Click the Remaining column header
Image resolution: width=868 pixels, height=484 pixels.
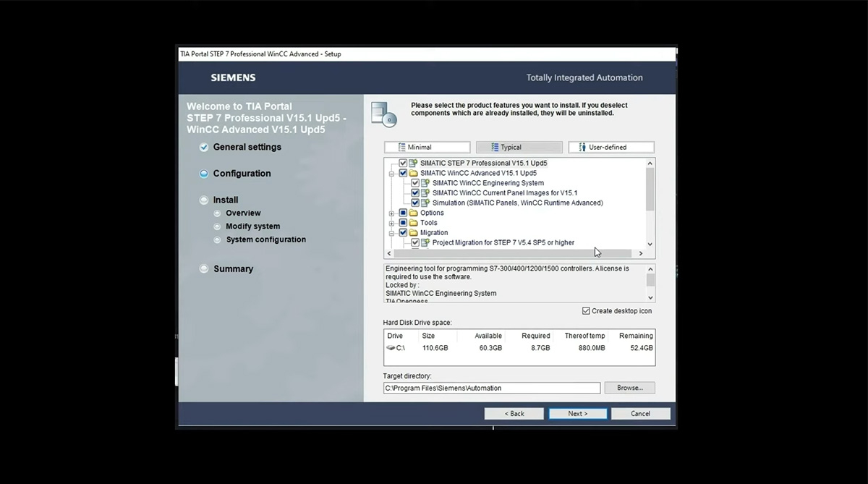(636, 336)
